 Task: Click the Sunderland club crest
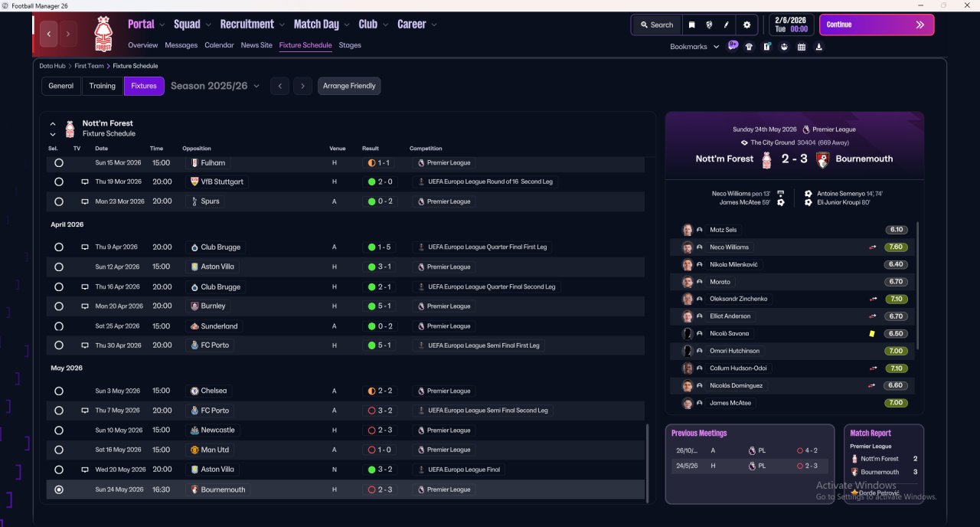(194, 326)
